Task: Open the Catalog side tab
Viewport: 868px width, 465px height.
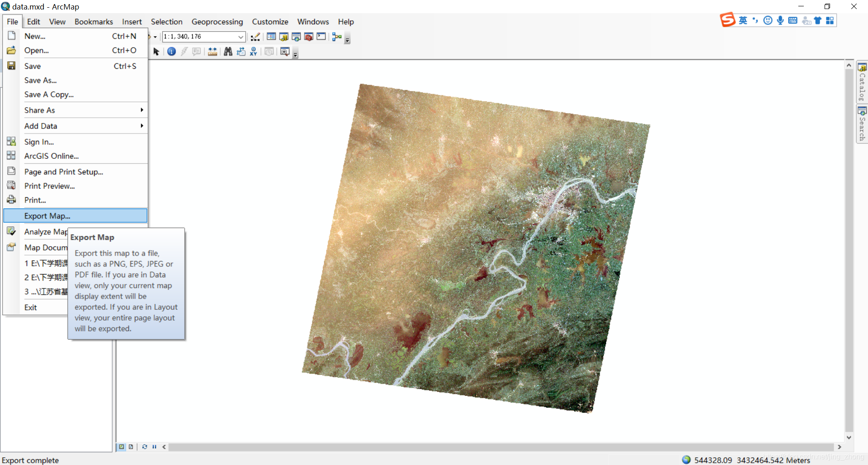Action: (862, 83)
